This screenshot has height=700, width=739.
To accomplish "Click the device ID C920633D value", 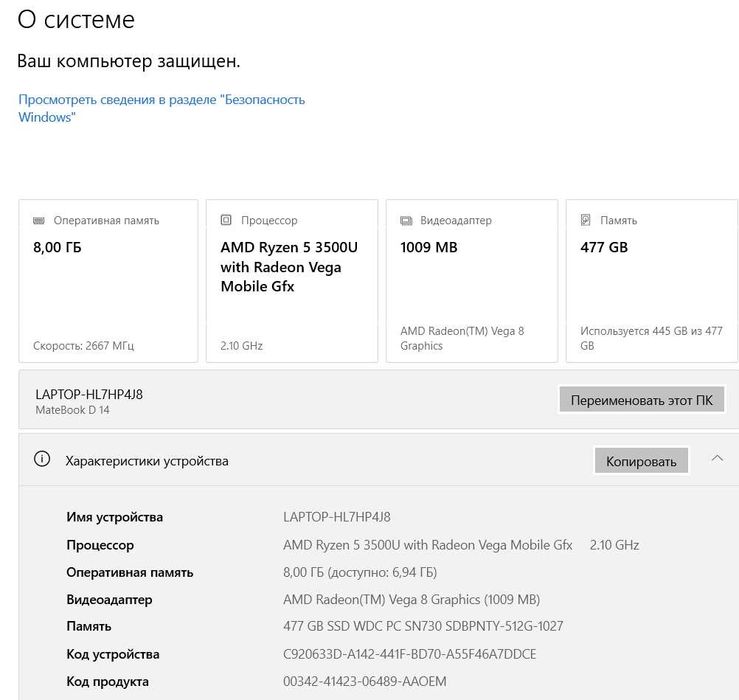I will tap(410, 654).
